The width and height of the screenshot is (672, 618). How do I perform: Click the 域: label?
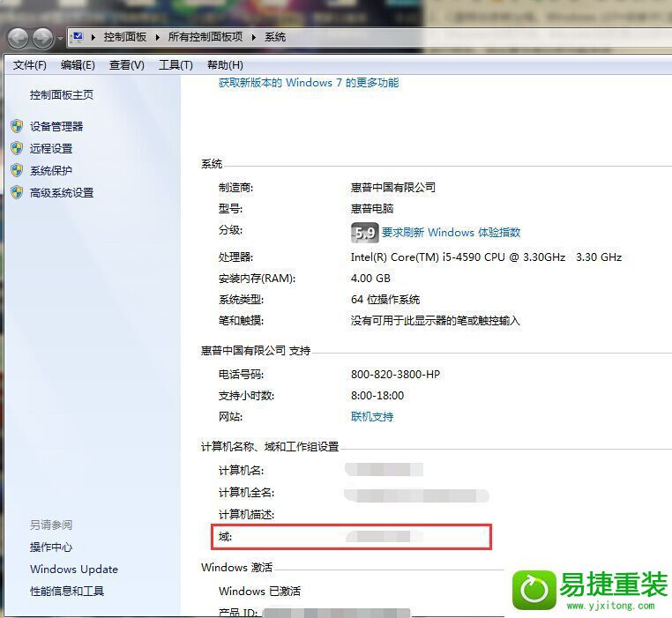225,537
